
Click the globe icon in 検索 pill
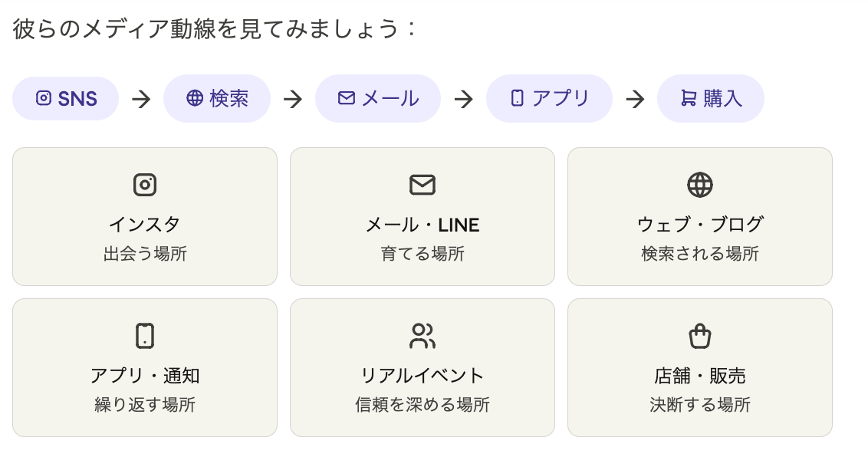(195, 98)
